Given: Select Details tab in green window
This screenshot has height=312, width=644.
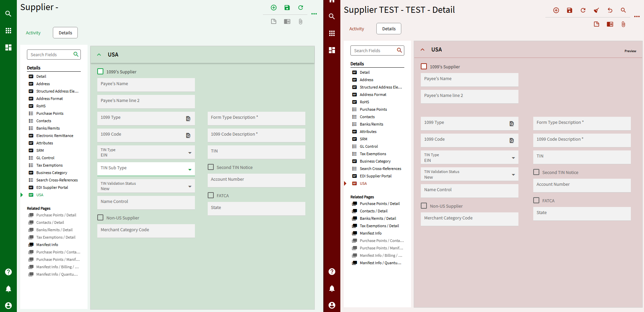Looking at the screenshot, I should click(65, 33).
